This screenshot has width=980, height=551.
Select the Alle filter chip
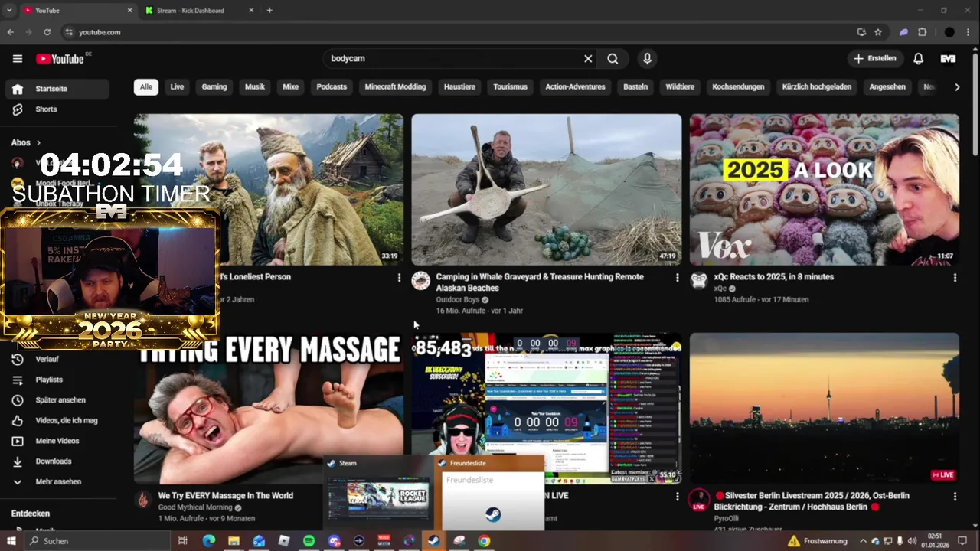pos(145,86)
